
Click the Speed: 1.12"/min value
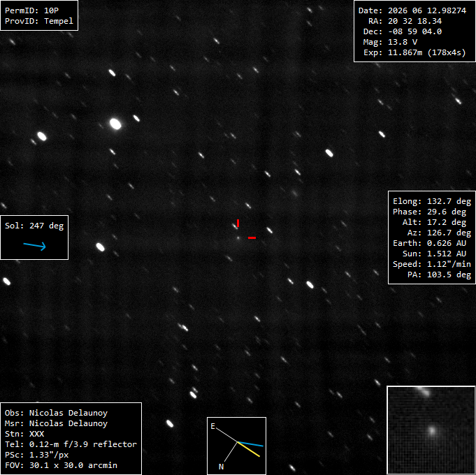pos(432,264)
